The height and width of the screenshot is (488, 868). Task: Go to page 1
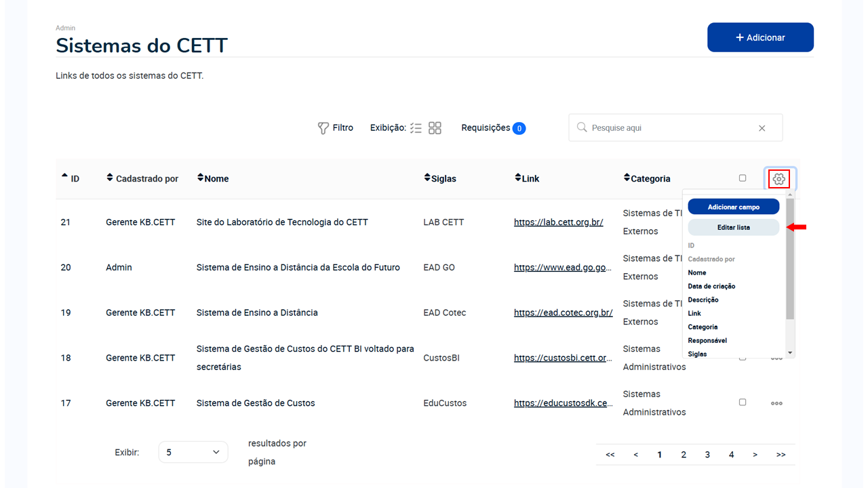[x=659, y=455]
